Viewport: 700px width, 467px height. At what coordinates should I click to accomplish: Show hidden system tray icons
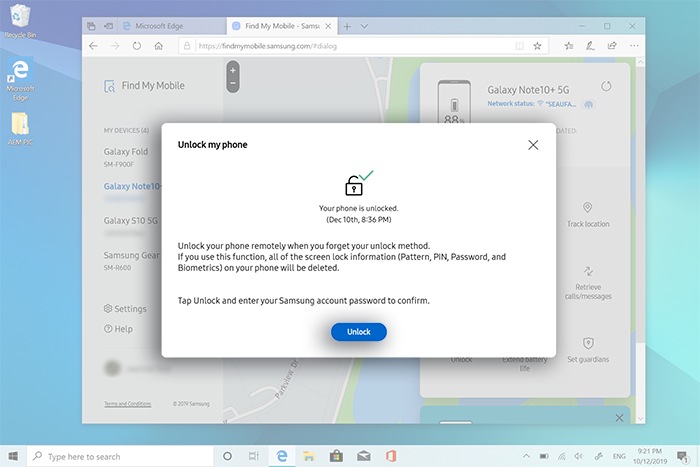point(526,456)
